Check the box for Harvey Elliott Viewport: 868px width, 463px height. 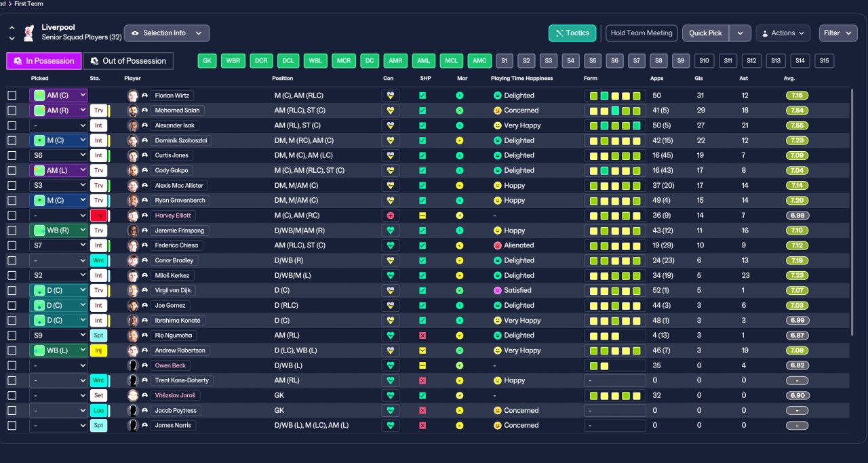[x=12, y=216]
